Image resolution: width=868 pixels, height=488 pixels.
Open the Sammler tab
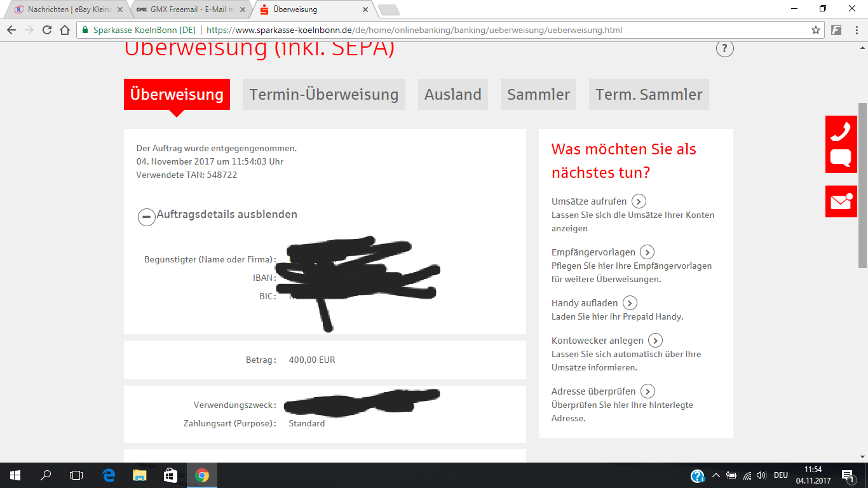click(x=538, y=95)
